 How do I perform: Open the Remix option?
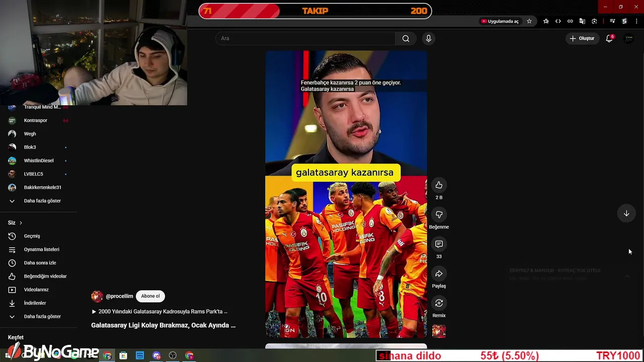tap(439, 303)
